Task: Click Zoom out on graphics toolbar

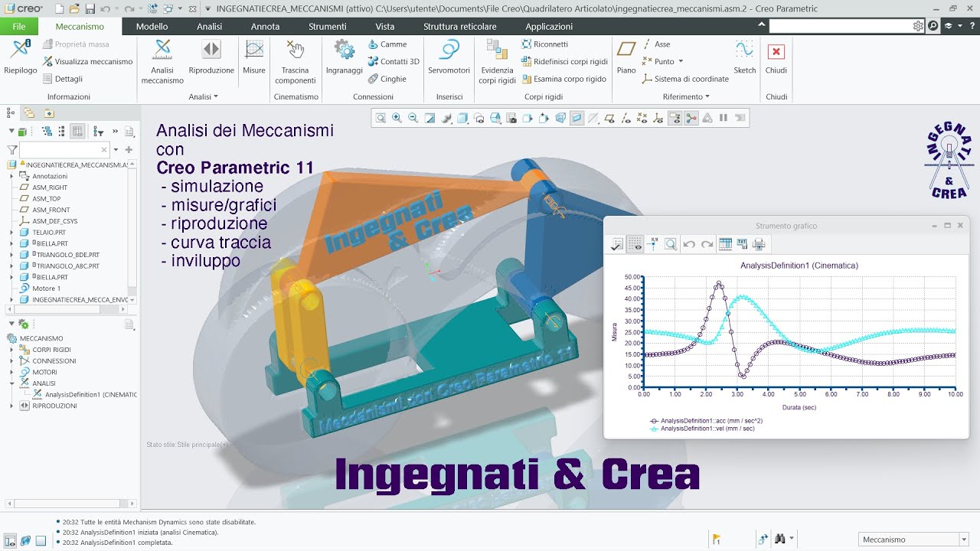Action: (x=413, y=118)
